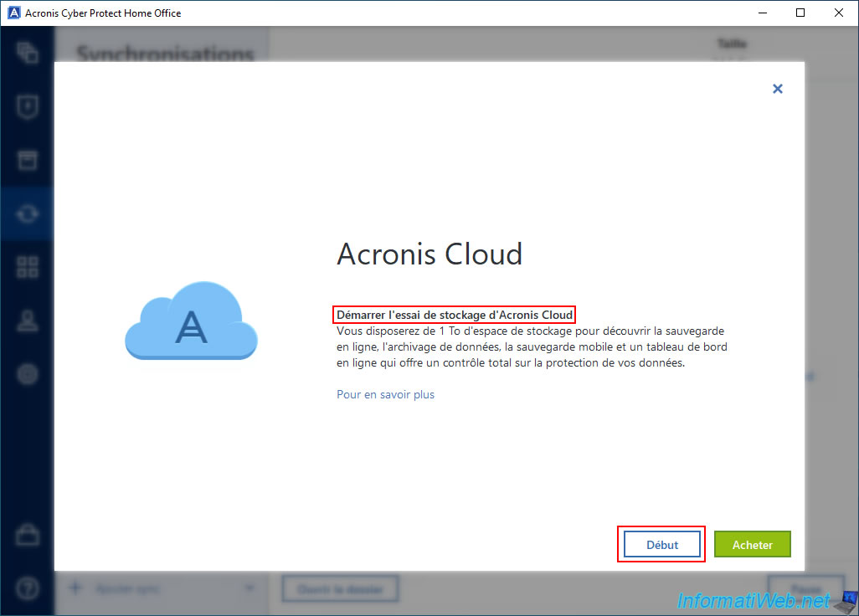Go to the Sync section in the sidebar
The height and width of the screenshot is (616, 859).
click(27, 214)
